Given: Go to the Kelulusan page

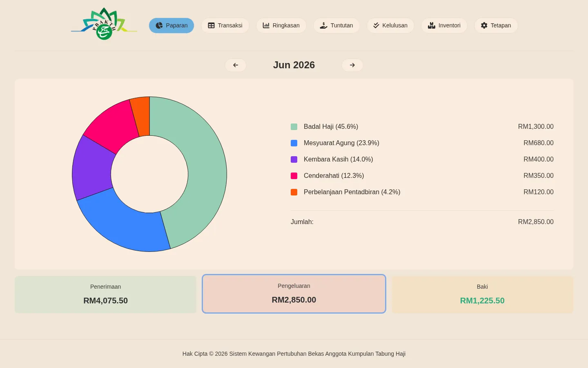Looking at the screenshot, I should coord(390,25).
